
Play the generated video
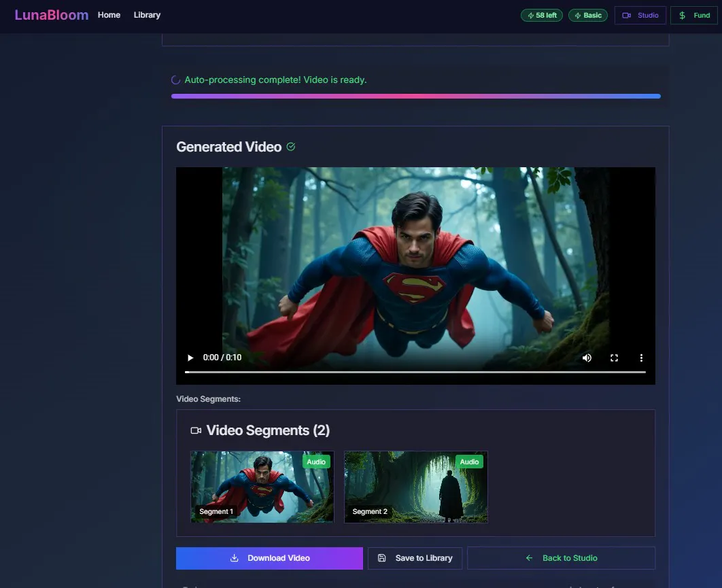click(190, 358)
